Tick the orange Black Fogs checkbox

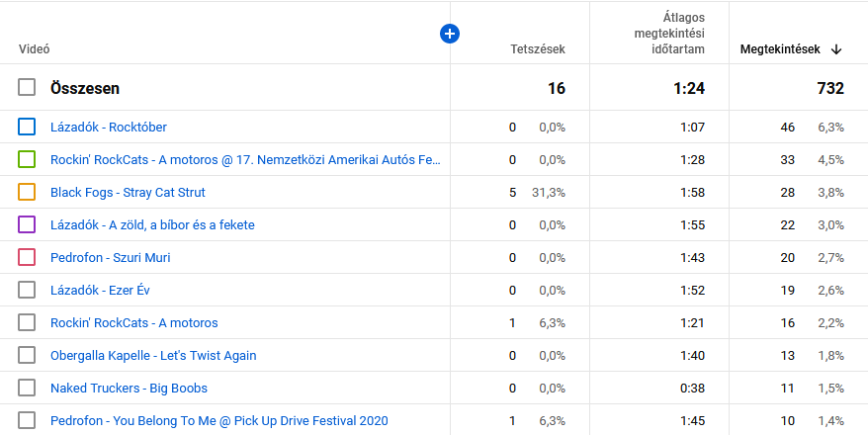click(27, 192)
